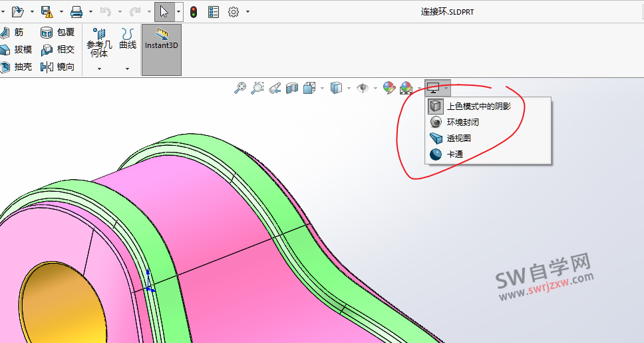
Task: Expand the Curves (曲线) dropdown arrow
Action: click(127, 69)
